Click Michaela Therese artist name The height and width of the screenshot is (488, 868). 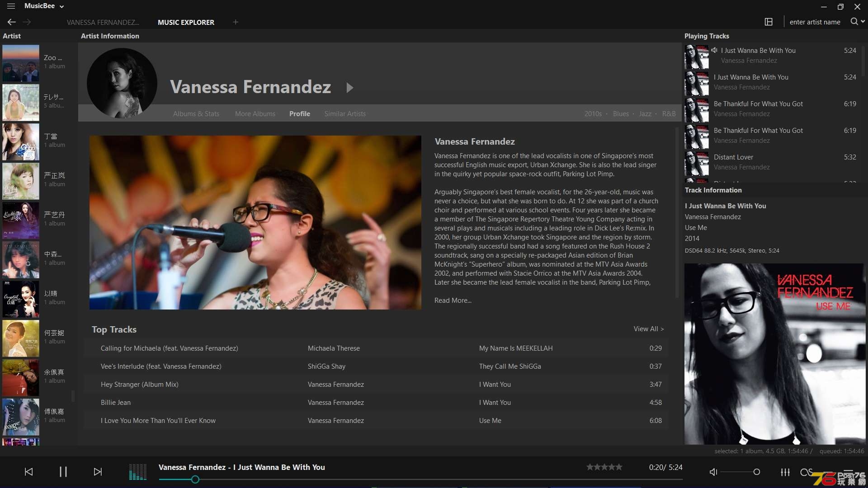[334, 348]
